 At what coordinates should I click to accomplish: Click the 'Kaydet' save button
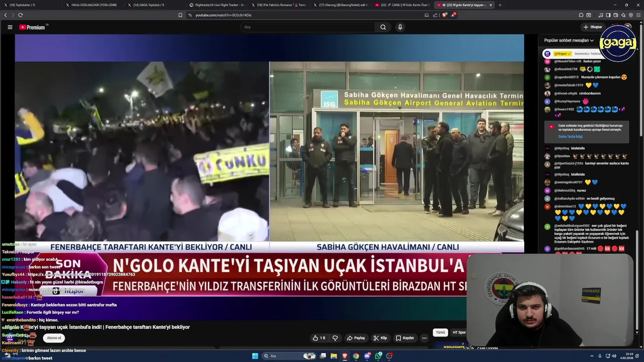tap(405, 338)
